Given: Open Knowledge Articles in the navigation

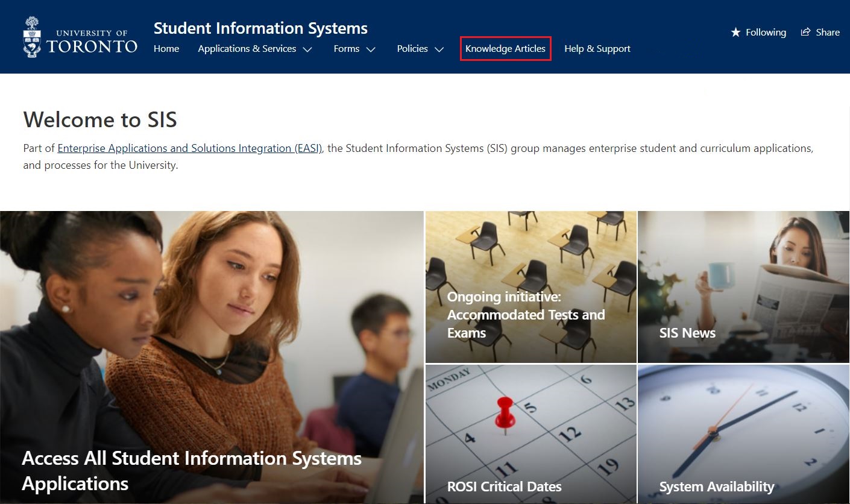Looking at the screenshot, I should click(505, 49).
